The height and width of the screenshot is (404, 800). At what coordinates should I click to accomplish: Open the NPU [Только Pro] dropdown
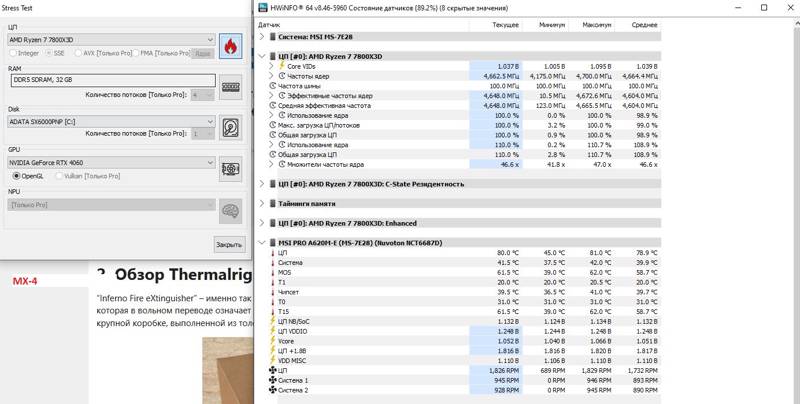[111, 205]
